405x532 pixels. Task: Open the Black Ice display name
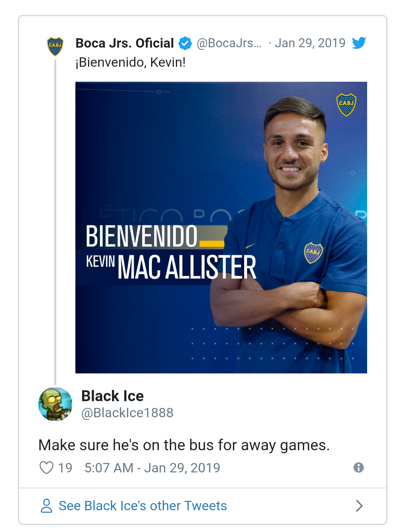[x=112, y=396]
